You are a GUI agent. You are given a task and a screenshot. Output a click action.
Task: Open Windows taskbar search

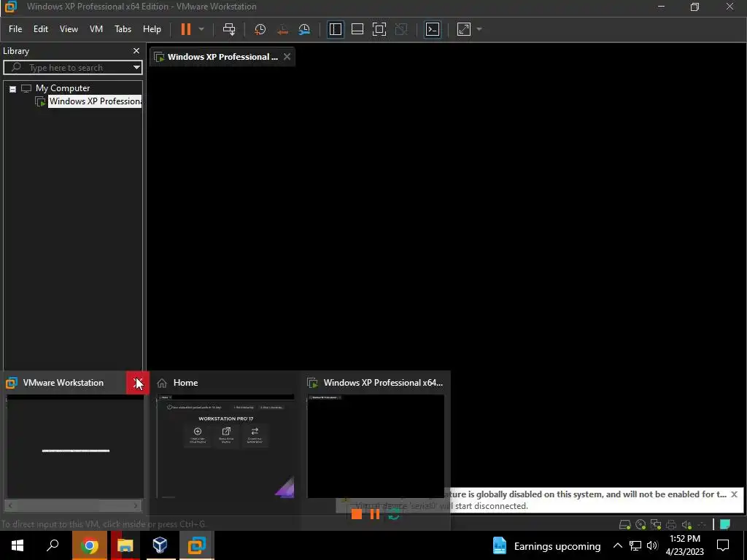[53, 545]
